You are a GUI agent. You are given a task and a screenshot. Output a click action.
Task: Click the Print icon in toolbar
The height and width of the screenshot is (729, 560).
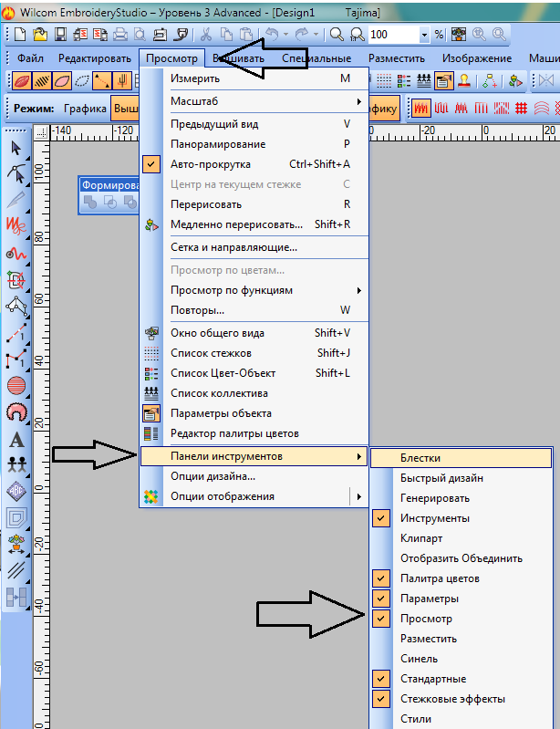coord(120,35)
